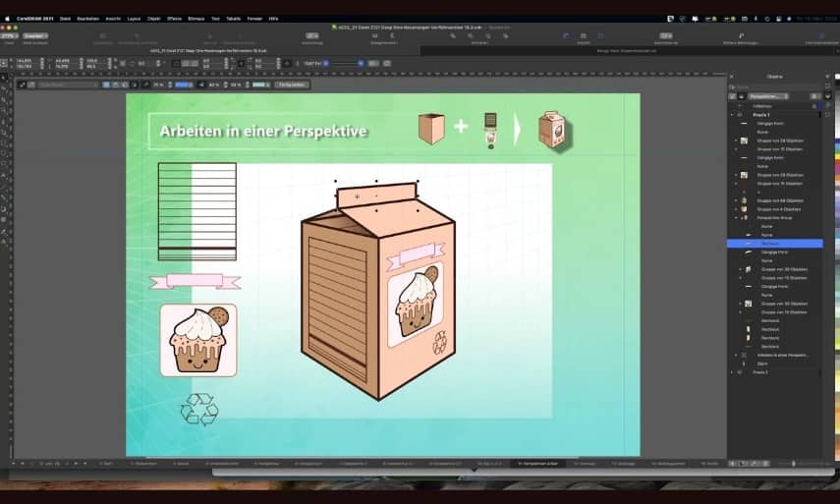Click the pink ribbon banner shape at left
This screenshot has height=504, width=840.
coord(195,282)
